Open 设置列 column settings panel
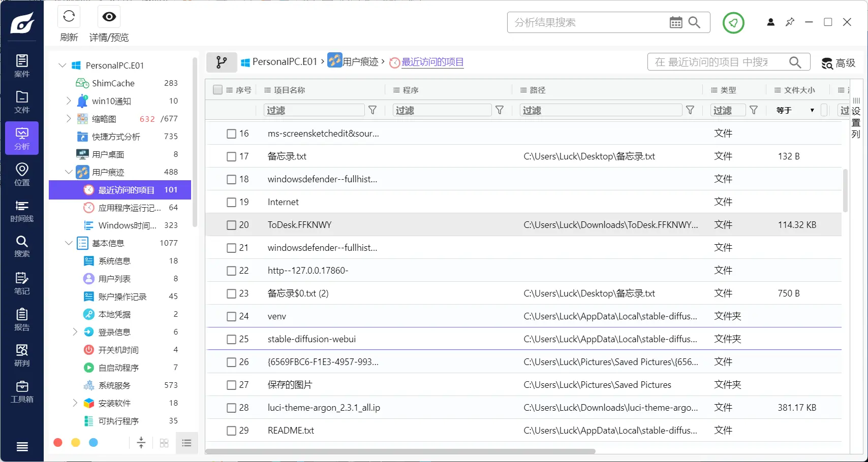 pyautogui.click(x=856, y=118)
